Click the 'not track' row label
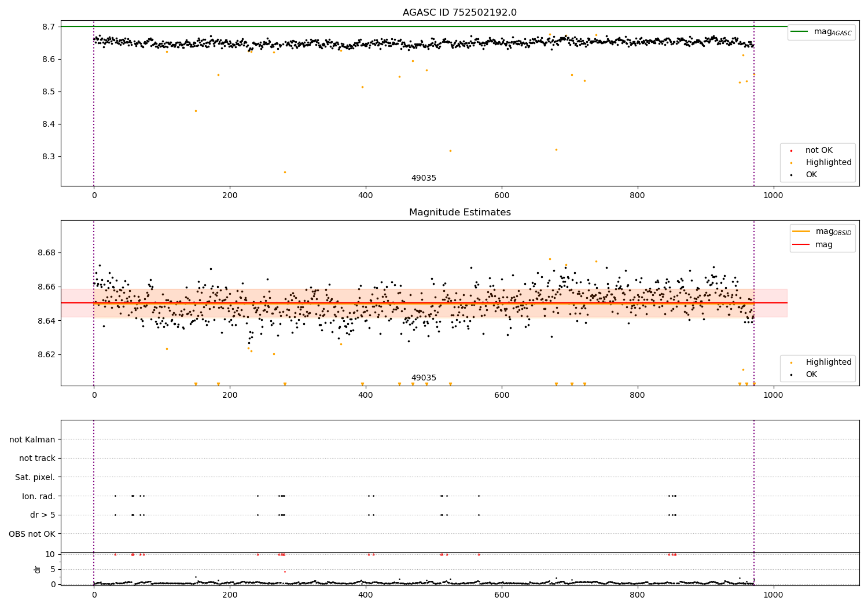Image resolution: width=868 pixels, height=608 pixels. pyautogui.click(x=37, y=459)
